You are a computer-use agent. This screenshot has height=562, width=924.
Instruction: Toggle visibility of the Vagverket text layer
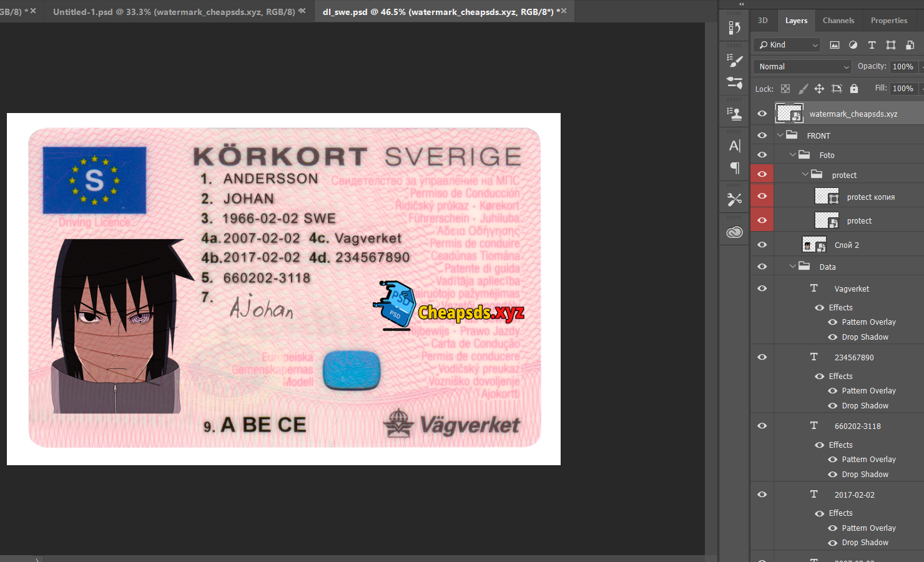click(x=762, y=288)
